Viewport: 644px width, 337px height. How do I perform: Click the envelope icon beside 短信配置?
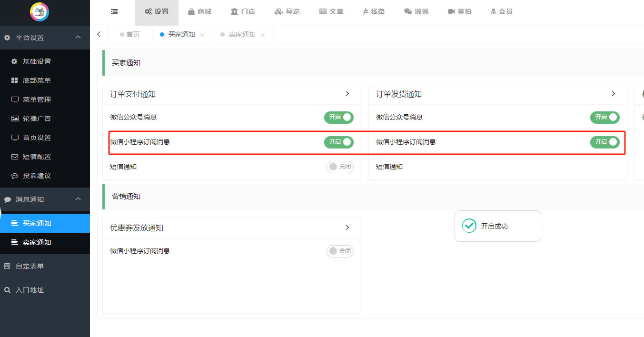(x=14, y=157)
